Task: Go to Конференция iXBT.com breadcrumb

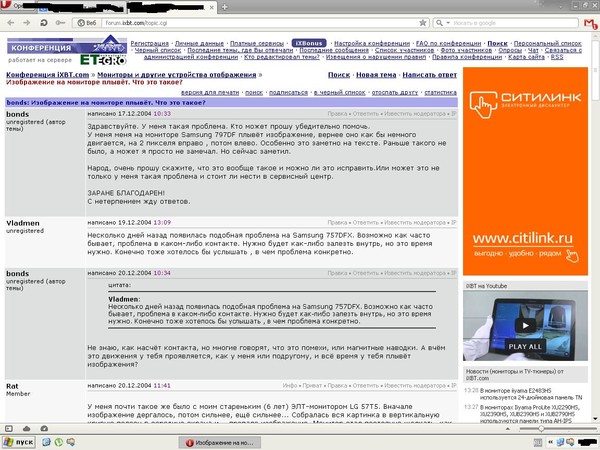Action: coord(47,75)
